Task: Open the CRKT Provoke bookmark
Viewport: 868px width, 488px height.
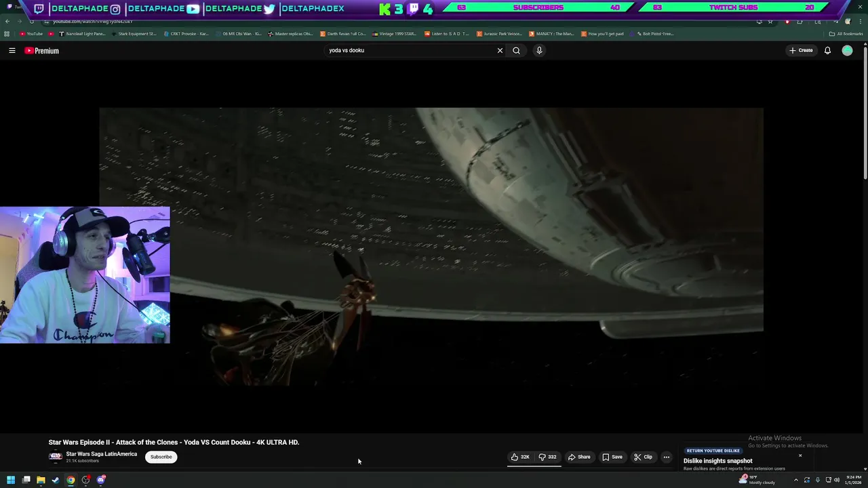Action: coord(186,34)
